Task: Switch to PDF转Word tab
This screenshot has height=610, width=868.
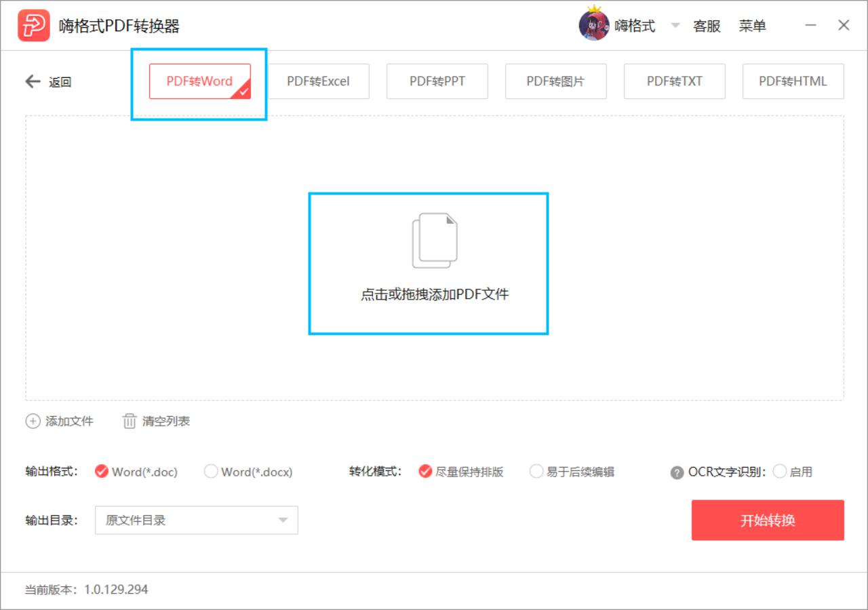Action: 200,81
